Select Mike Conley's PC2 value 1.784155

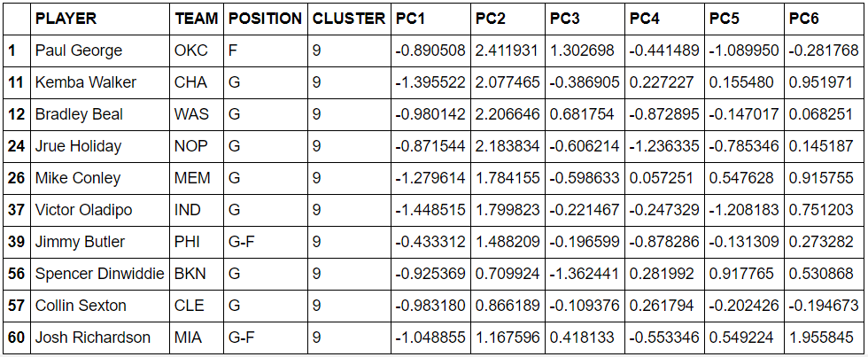click(x=508, y=178)
